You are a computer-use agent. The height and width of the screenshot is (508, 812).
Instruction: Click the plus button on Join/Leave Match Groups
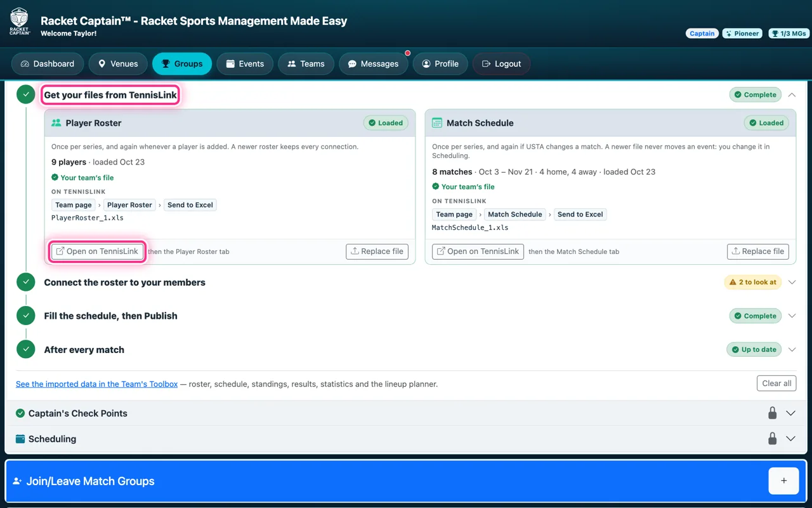point(783,481)
